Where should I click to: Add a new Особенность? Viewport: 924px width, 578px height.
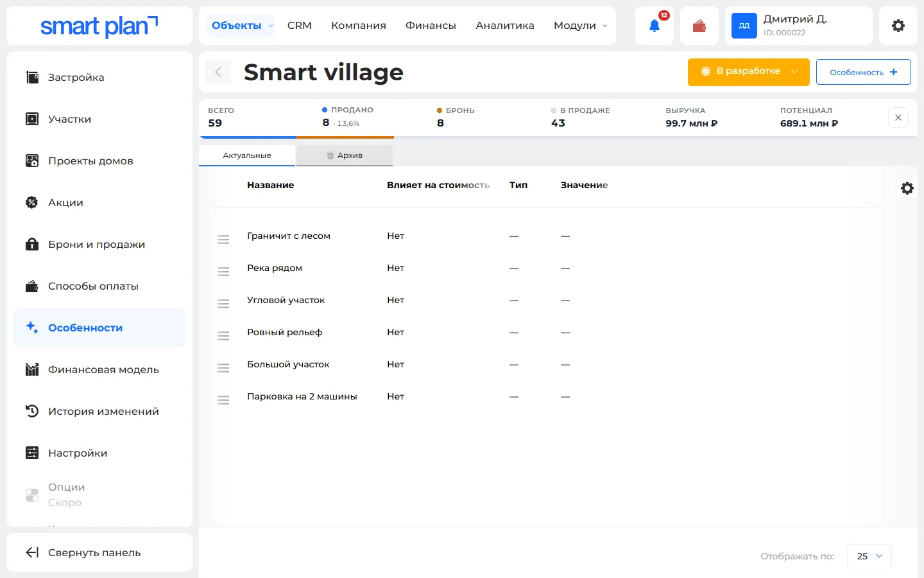[x=864, y=72]
